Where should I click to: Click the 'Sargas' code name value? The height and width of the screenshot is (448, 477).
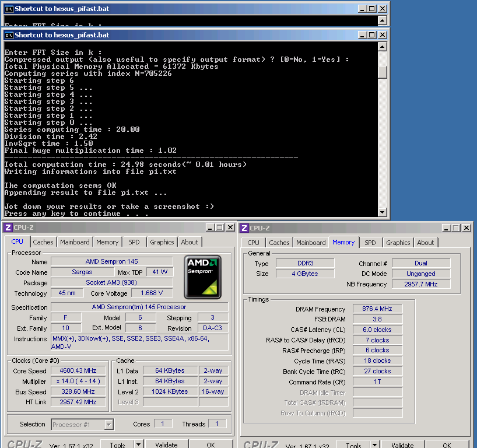pos(82,272)
